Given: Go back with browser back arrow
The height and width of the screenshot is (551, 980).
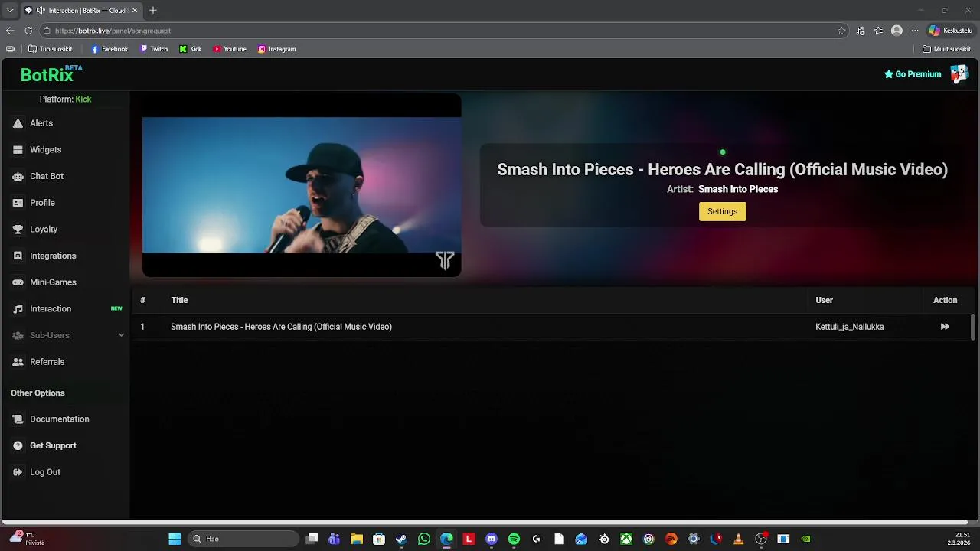Looking at the screenshot, I should pyautogui.click(x=10, y=31).
